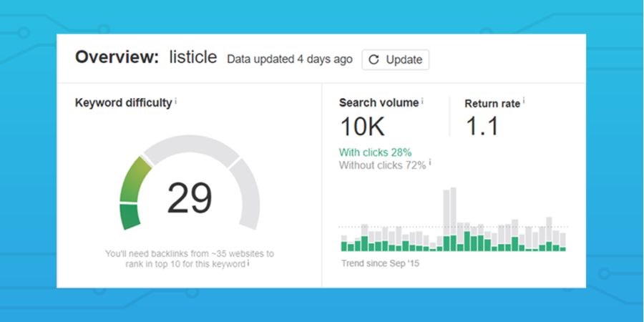Open the Keyword difficulty info tooltip icon
The width and height of the screenshot is (644, 322).
(176, 101)
